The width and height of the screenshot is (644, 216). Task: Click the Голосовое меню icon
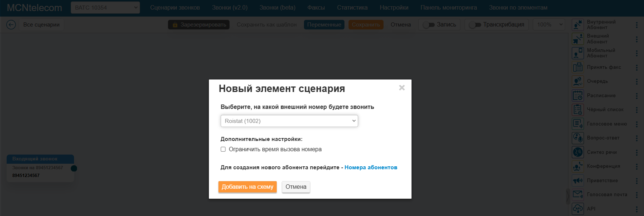point(578,124)
